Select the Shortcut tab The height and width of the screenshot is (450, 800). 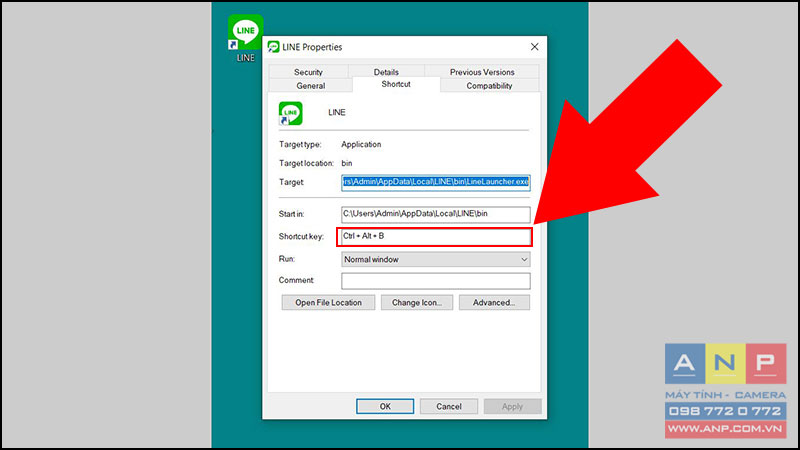coord(396,84)
